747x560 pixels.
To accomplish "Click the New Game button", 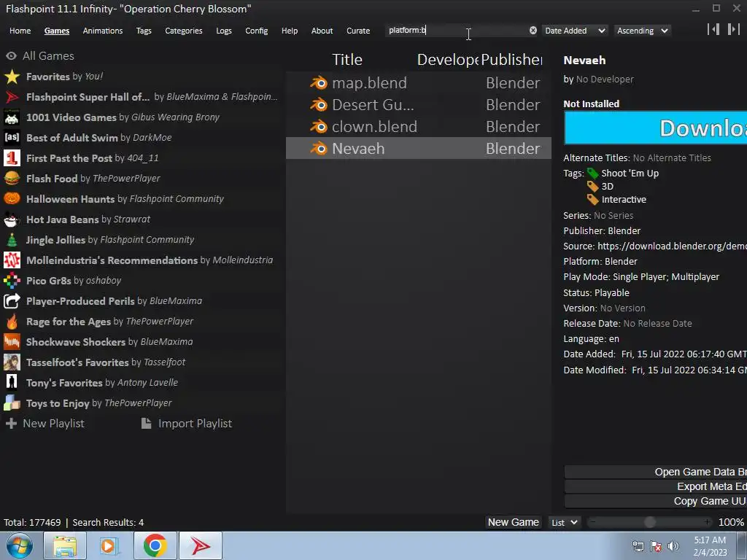I will [x=513, y=522].
